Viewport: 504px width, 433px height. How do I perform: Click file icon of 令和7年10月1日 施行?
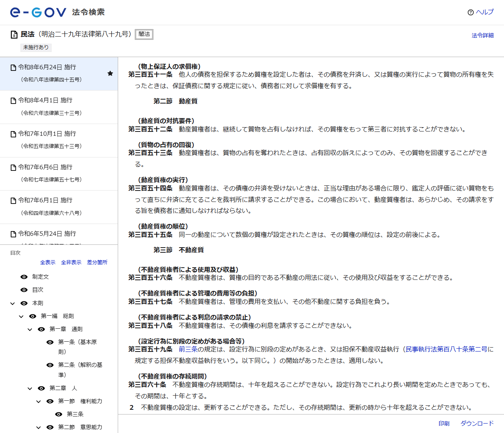pos(13,134)
